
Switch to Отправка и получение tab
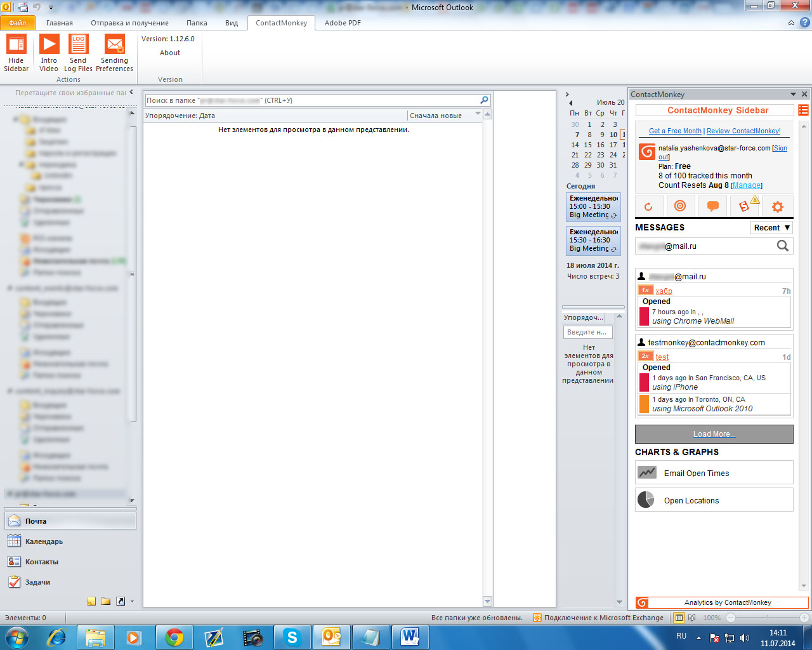(x=129, y=23)
